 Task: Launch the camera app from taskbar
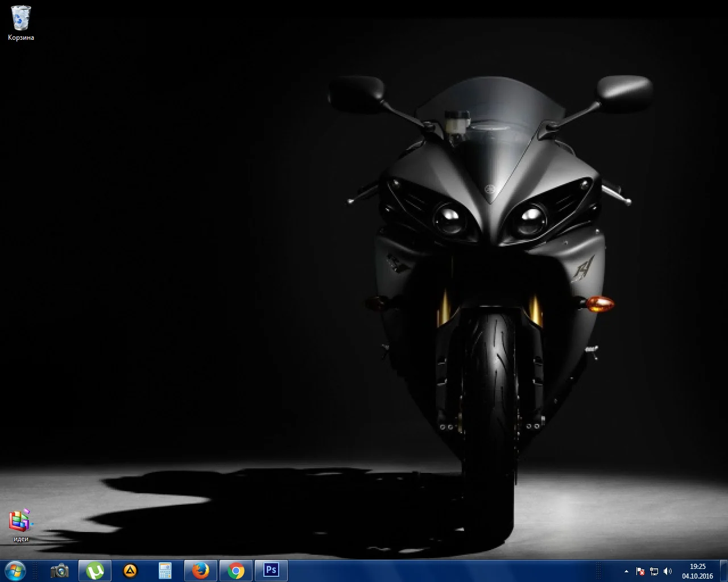(x=59, y=571)
